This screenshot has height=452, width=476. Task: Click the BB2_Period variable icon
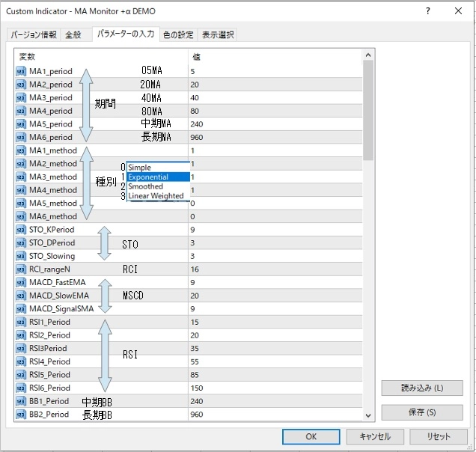21,415
